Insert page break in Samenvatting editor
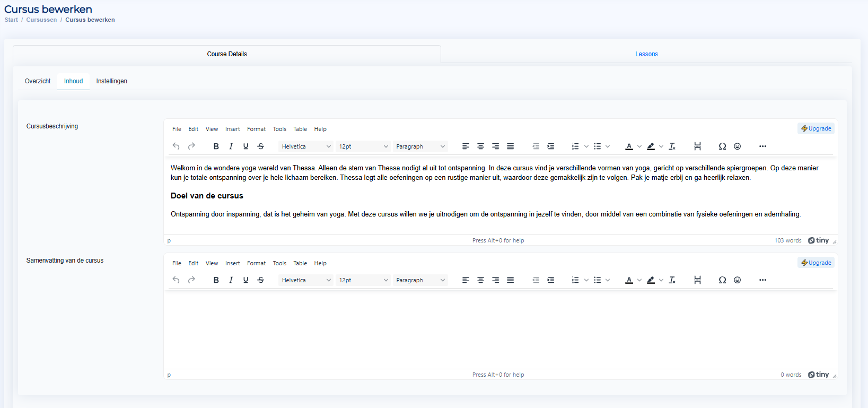 pyautogui.click(x=697, y=280)
